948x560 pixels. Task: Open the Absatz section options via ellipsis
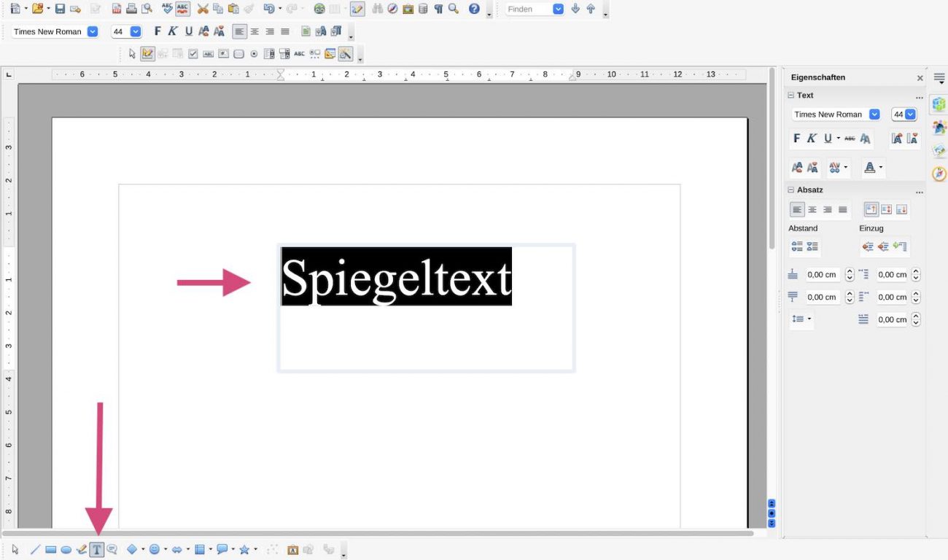(x=919, y=191)
